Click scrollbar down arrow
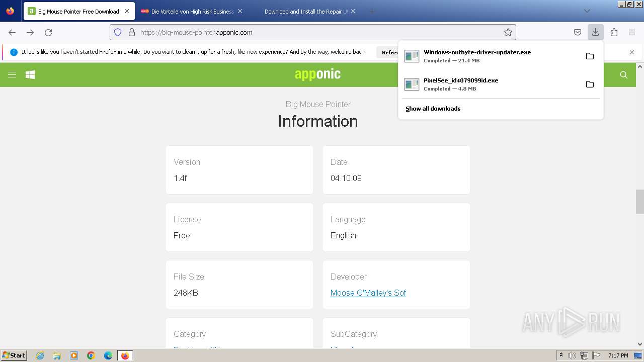644x362 pixels. [640, 344]
